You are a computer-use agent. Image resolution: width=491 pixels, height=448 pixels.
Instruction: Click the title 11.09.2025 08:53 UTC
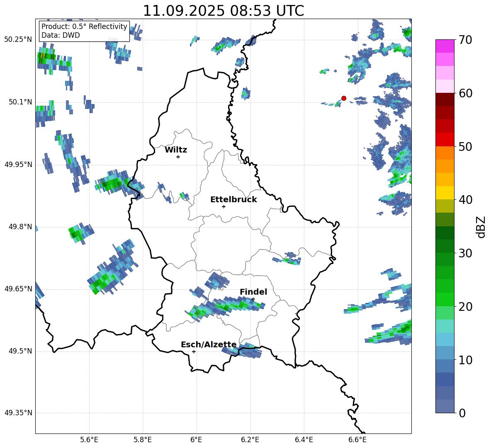(223, 11)
